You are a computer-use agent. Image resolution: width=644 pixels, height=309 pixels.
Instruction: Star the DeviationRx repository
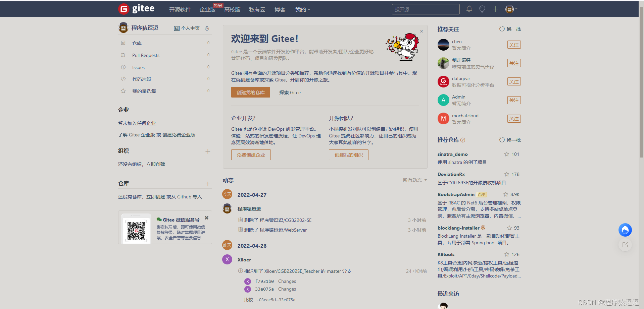click(x=506, y=174)
